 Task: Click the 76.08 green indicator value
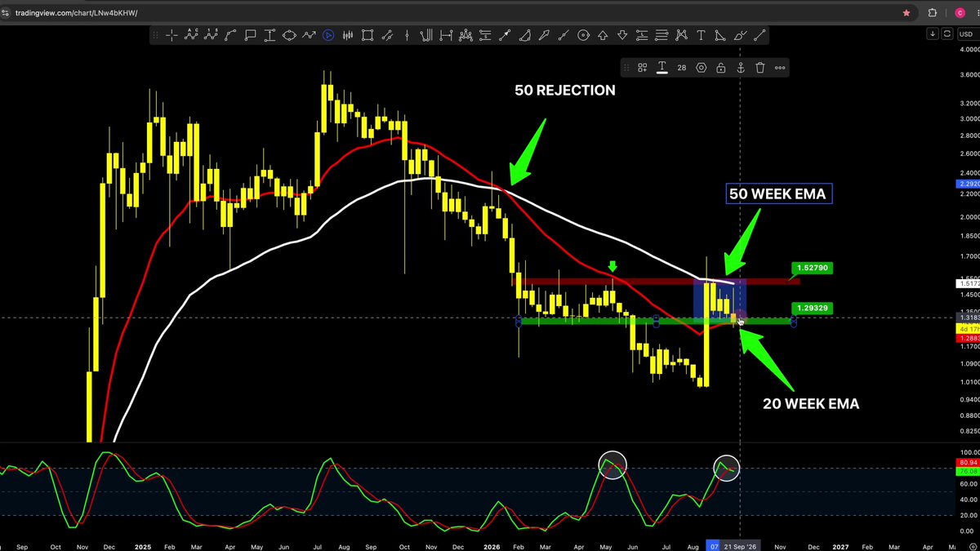click(966, 471)
